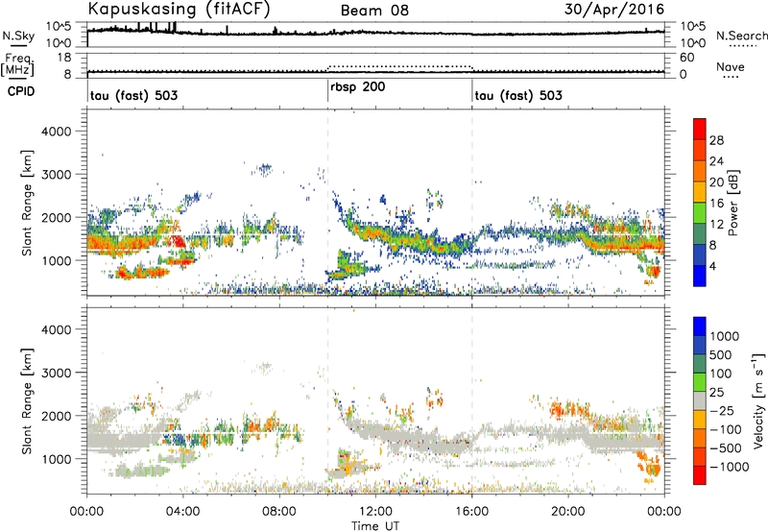Click the 'N.Search' legend label
This screenshot has width=768, height=532.
click(x=741, y=36)
